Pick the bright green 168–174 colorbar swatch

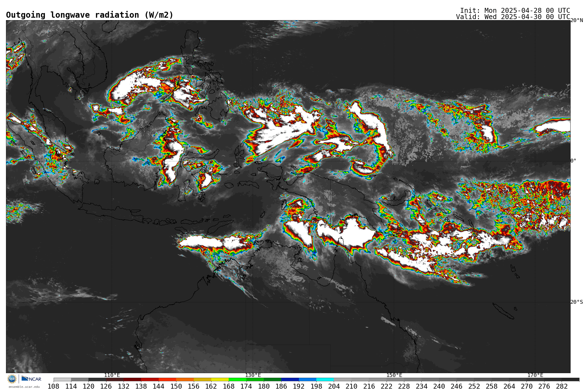pyautogui.click(x=237, y=379)
